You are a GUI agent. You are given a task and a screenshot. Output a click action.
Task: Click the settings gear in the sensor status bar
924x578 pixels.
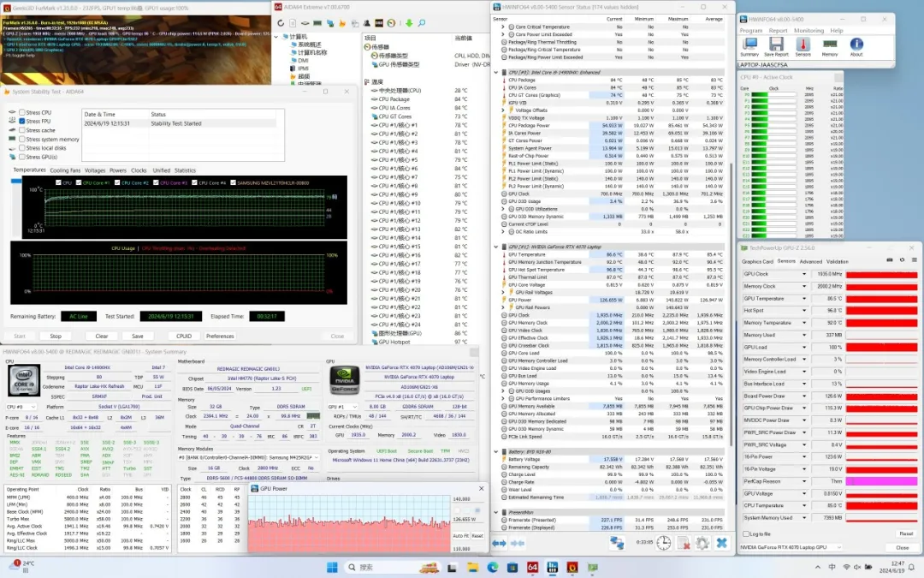pyautogui.click(x=702, y=543)
